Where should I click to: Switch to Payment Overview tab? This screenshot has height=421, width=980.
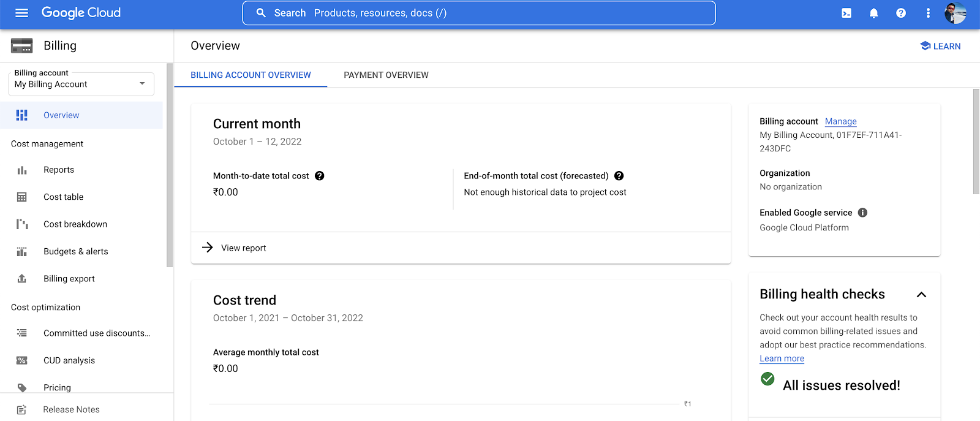tap(386, 75)
